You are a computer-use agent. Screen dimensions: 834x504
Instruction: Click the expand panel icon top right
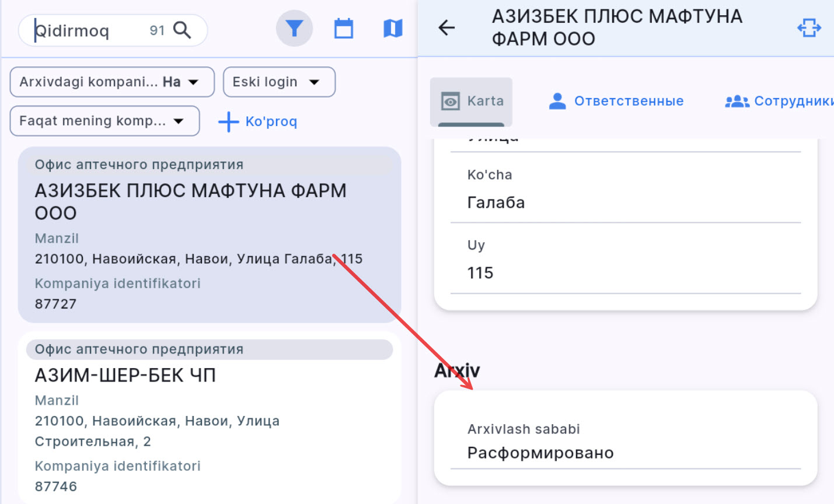tap(809, 27)
